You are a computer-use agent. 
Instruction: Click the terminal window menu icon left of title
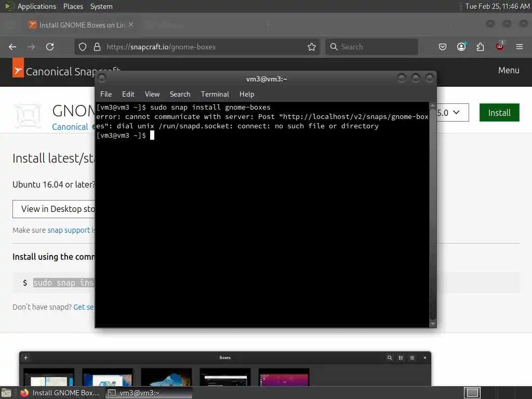102,79
